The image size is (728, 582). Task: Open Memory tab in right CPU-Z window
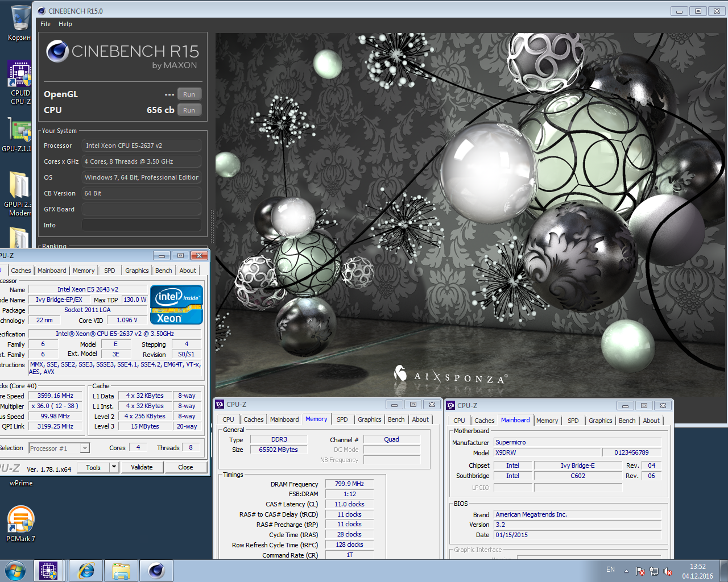point(547,421)
